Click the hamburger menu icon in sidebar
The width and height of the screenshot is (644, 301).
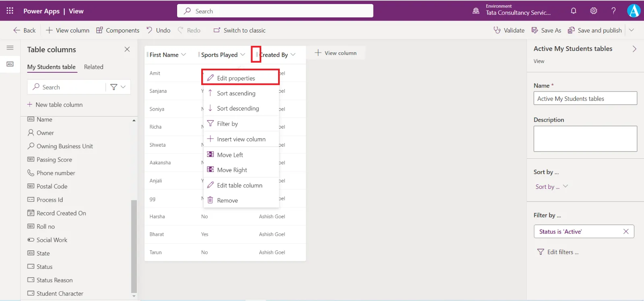10,48
